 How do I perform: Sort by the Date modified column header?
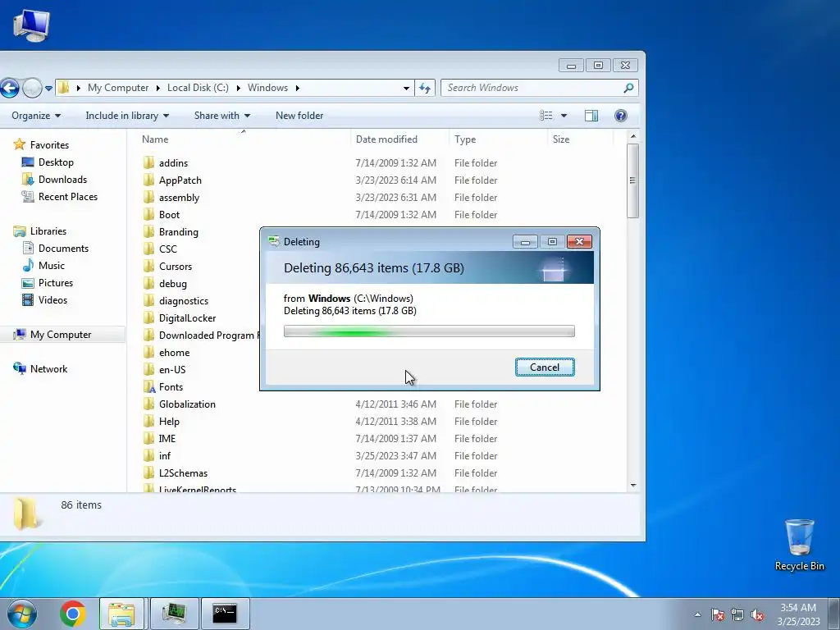coord(387,139)
